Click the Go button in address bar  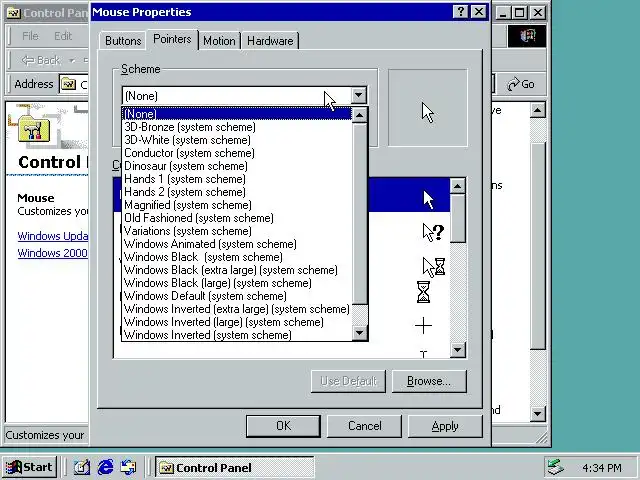coord(521,84)
